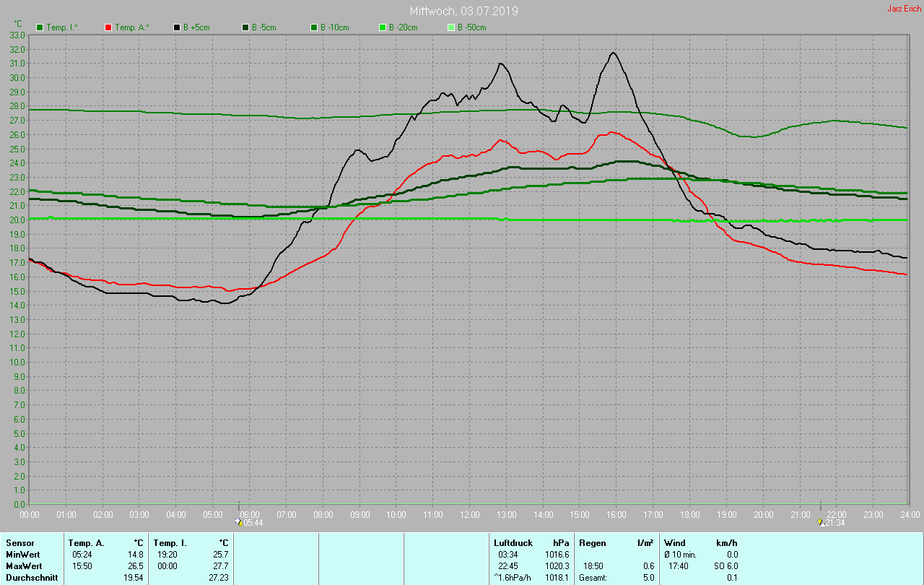Screen dimensions: 924x585
Task: Click the 05:44 sunrise time label
Action: point(253,522)
